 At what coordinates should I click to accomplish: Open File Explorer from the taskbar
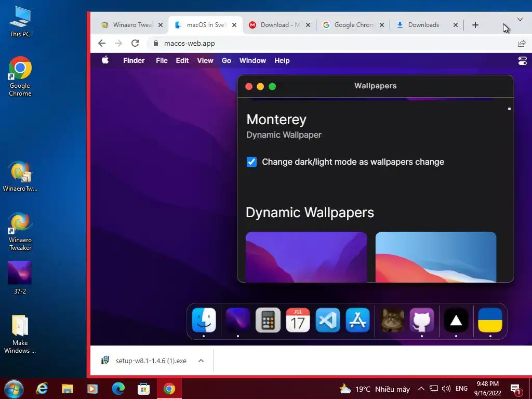click(x=67, y=389)
